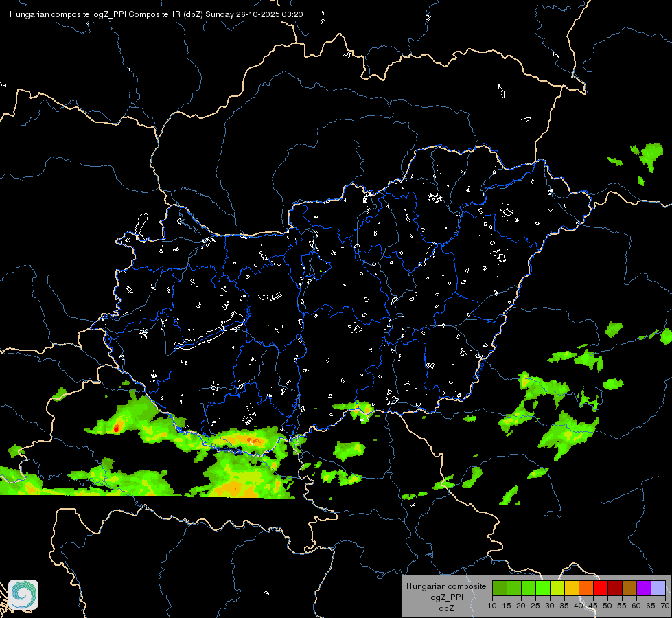Click the legend scale value 20
Viewport: 672px width, 618px height.
(x=521, y=606)
